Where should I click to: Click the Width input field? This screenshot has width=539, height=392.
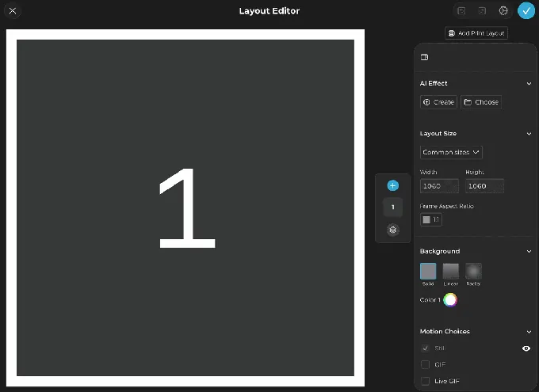click(x=439, y=186)
